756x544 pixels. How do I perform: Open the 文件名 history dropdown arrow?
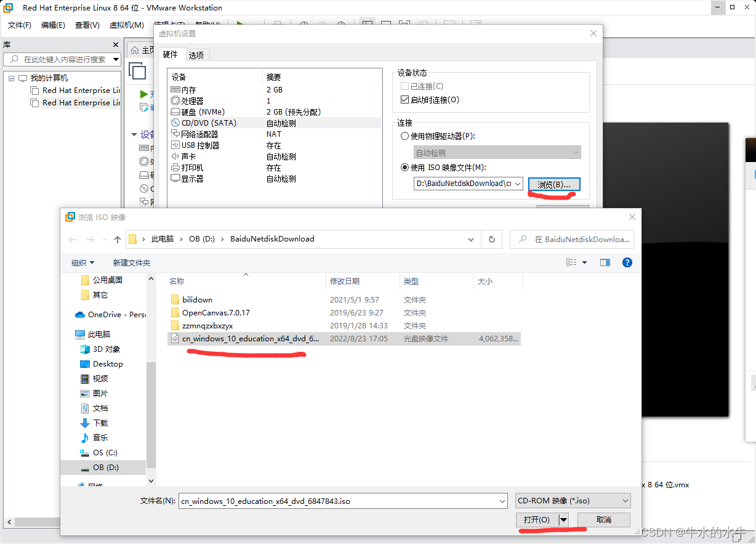pyautogui.click(x=502, y=501)
